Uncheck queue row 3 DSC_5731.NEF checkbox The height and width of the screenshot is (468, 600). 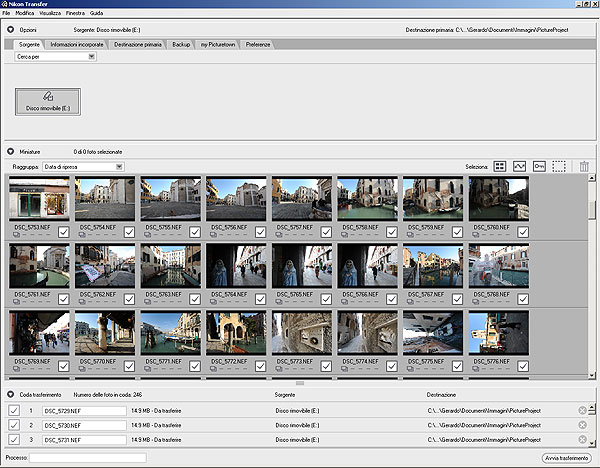(14, 440)
